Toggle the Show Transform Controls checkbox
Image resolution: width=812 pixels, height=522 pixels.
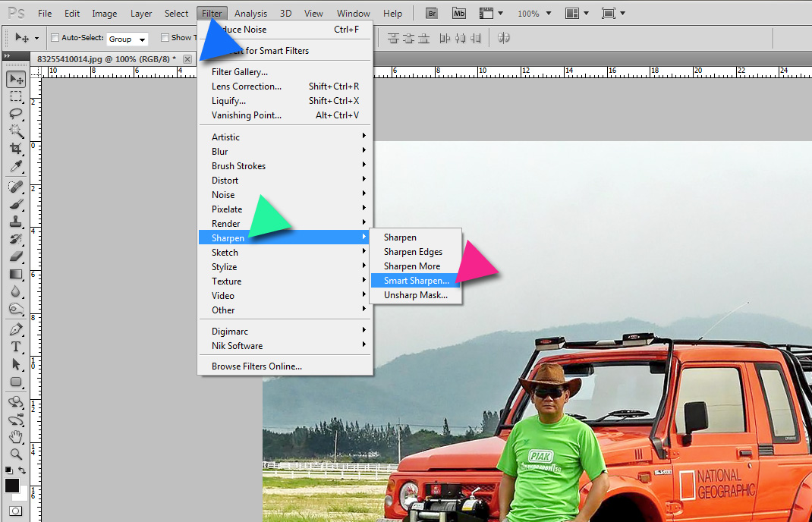(165, 38)
